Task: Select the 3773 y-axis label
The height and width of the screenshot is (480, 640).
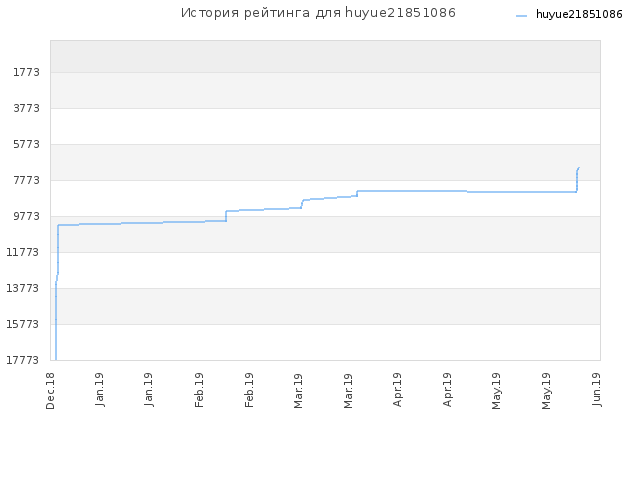Action: [x=27, y=109]
